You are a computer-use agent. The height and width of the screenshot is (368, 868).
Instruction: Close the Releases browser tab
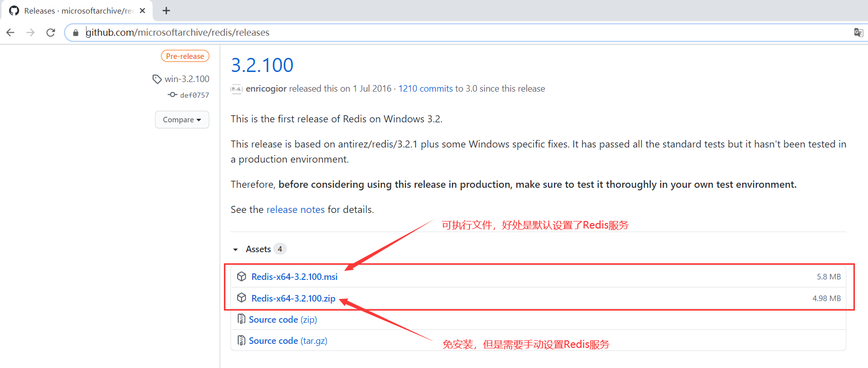142,11
